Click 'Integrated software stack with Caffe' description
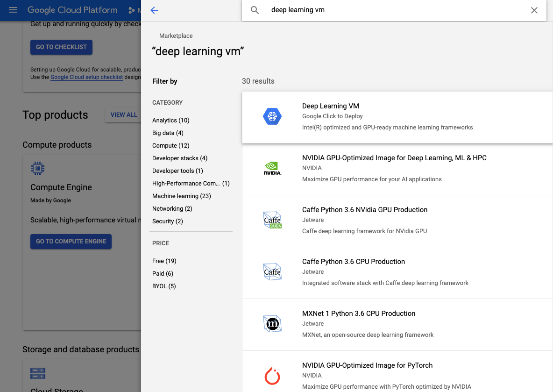The width and height of the screenshot is (553, 392). [x=385, y=283]
